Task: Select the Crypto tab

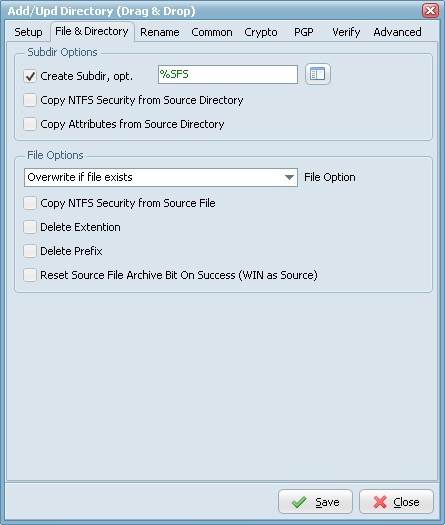Action: point(261,32)
